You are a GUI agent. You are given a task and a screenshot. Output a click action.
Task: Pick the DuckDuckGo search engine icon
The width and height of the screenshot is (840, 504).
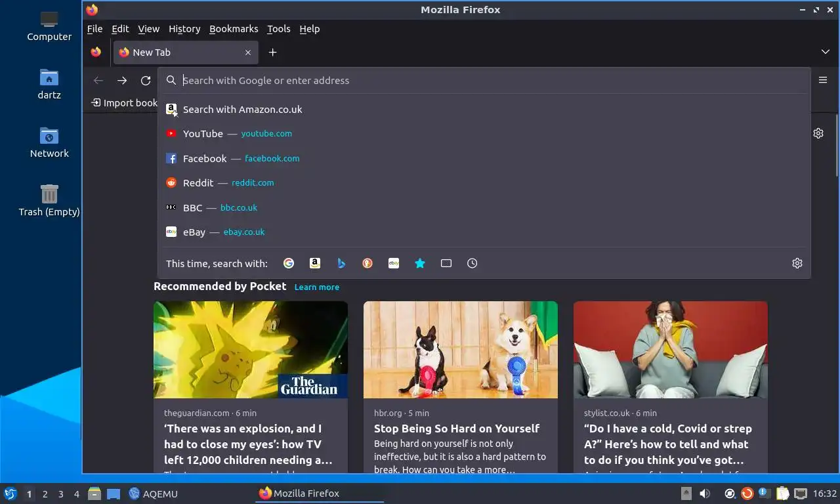click(x=367, y=263)
